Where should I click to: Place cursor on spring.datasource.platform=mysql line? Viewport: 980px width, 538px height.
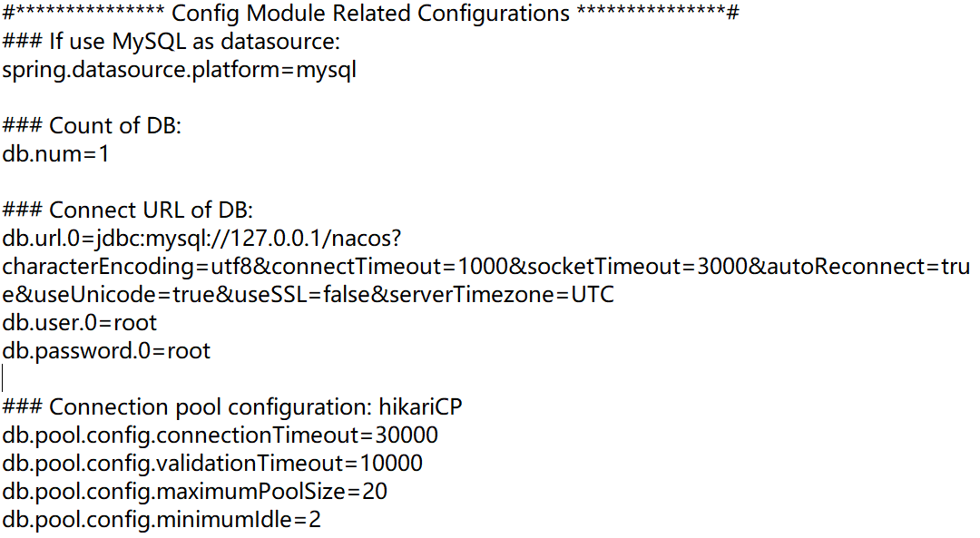[180, 70]
